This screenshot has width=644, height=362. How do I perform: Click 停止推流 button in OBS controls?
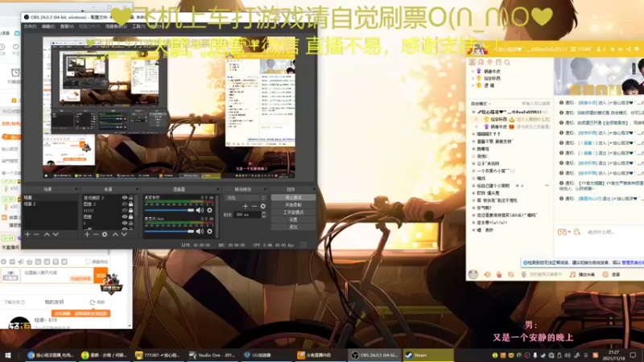(x=293, y=198)
